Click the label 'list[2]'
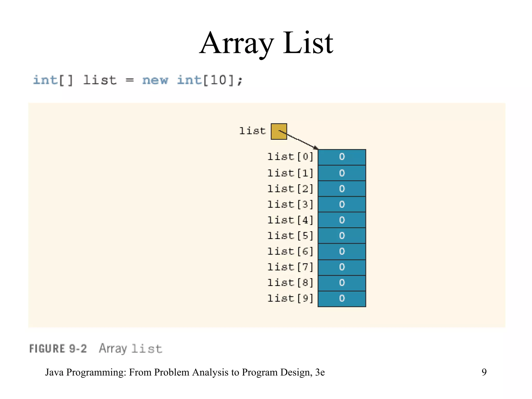Viewport: 532px width, 399px height. pos(290,189)
